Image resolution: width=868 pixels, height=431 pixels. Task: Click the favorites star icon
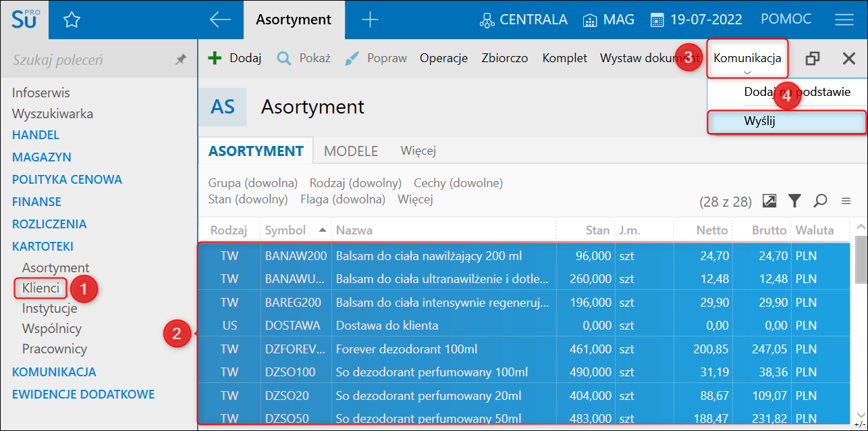tap(72, 20)
